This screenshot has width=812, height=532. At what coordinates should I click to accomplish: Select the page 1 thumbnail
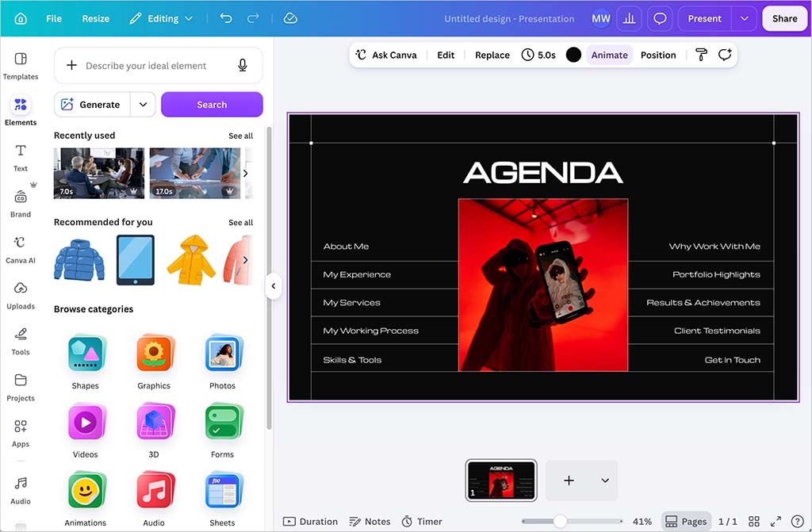(501, 480)
